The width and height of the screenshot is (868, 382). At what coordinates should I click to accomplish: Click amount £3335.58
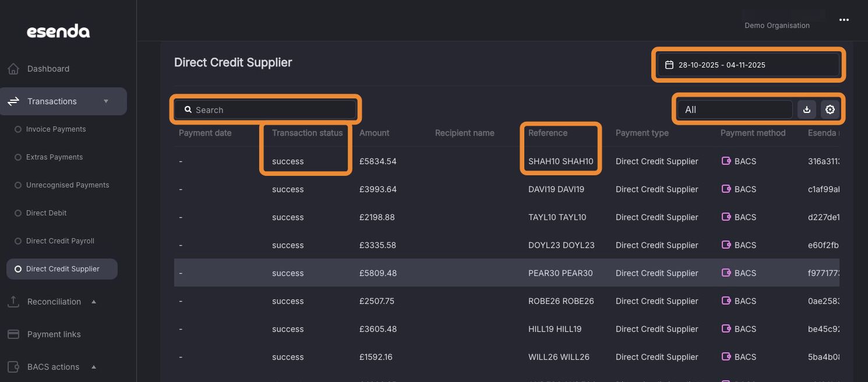tap(377, 245)
